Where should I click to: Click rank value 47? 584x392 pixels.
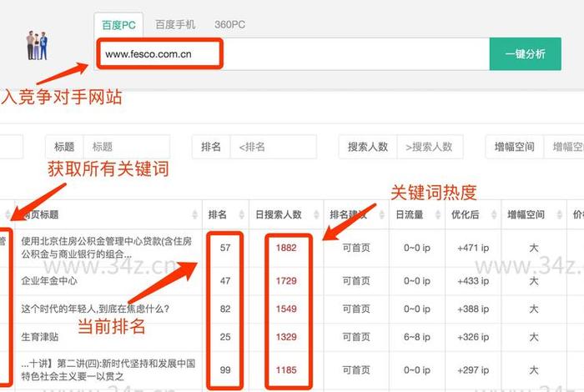[x=225, y=281]
